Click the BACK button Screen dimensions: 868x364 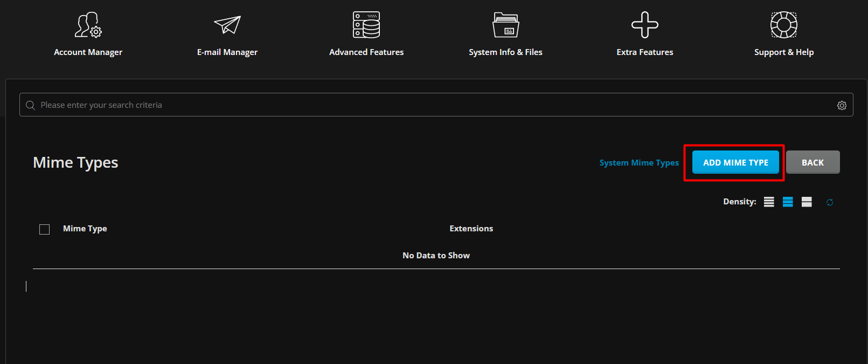pyautogui.click(x=813, y=162)
